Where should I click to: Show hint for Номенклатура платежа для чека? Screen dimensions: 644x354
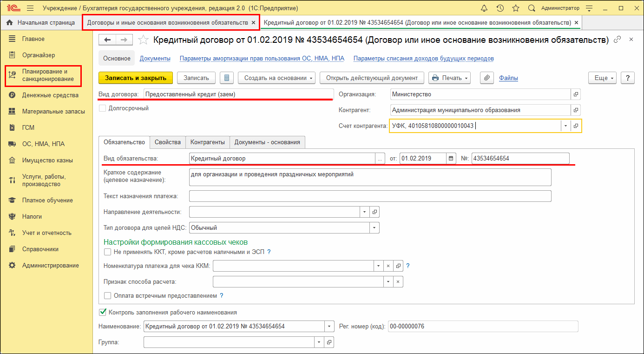click(x=408, y=266)
